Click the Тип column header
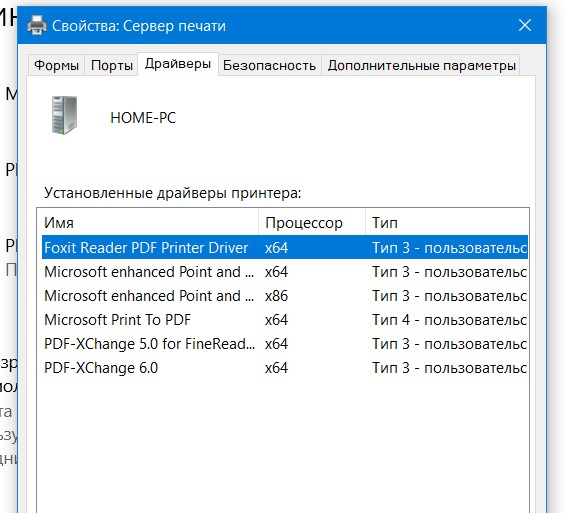The width and height of the screenshot is (569, 513). [447, 222]
